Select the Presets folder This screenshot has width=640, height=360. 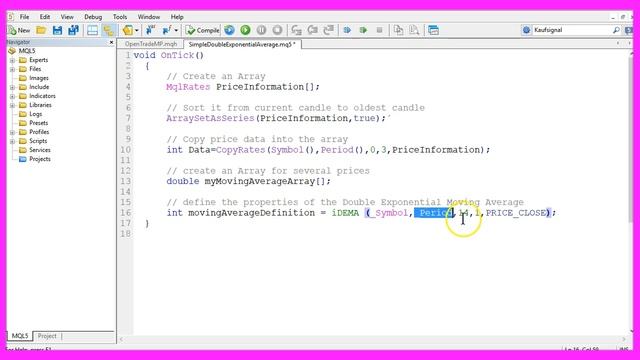pyautogui.click(x=38, y=123)
